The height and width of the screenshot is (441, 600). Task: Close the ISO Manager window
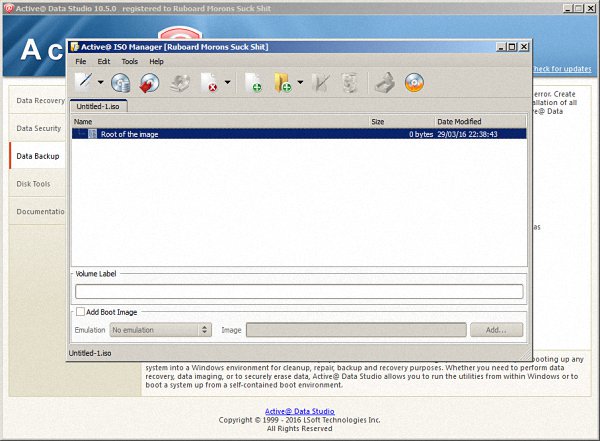pos(524,47)
